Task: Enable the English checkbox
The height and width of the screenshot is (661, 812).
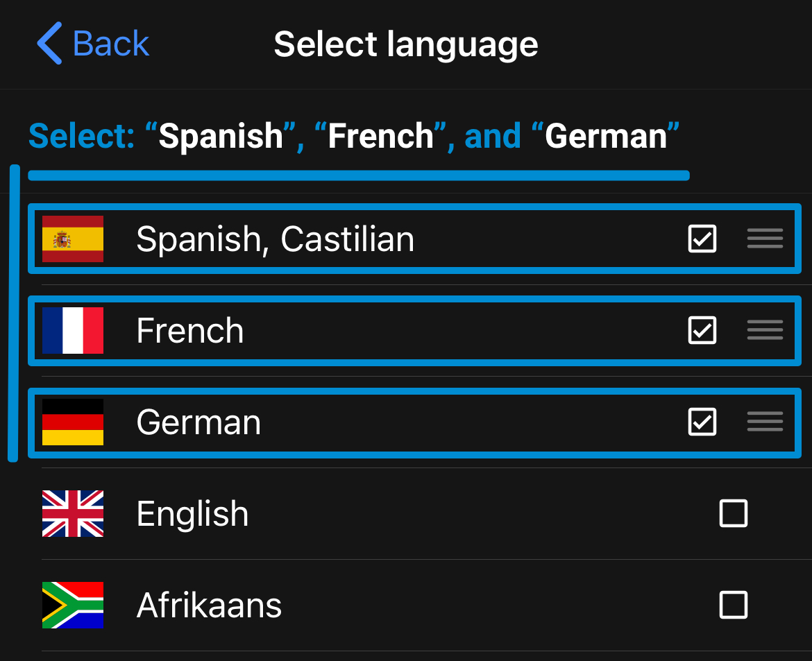Action: click(733, 513)
